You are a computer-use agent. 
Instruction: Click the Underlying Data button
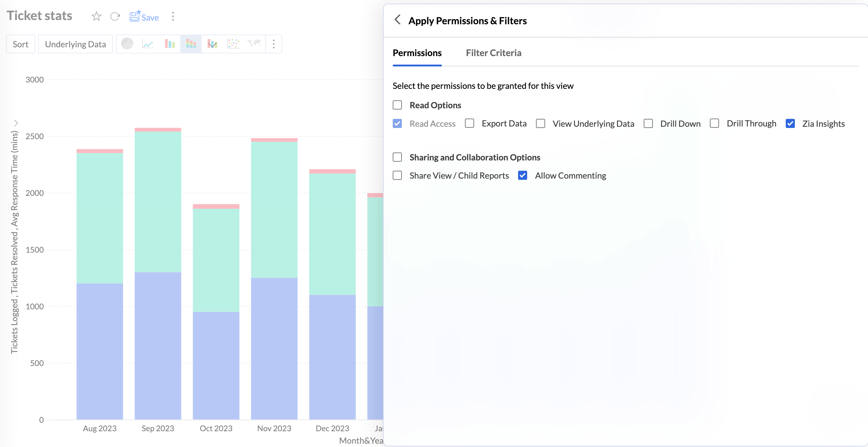pos(76,44)
